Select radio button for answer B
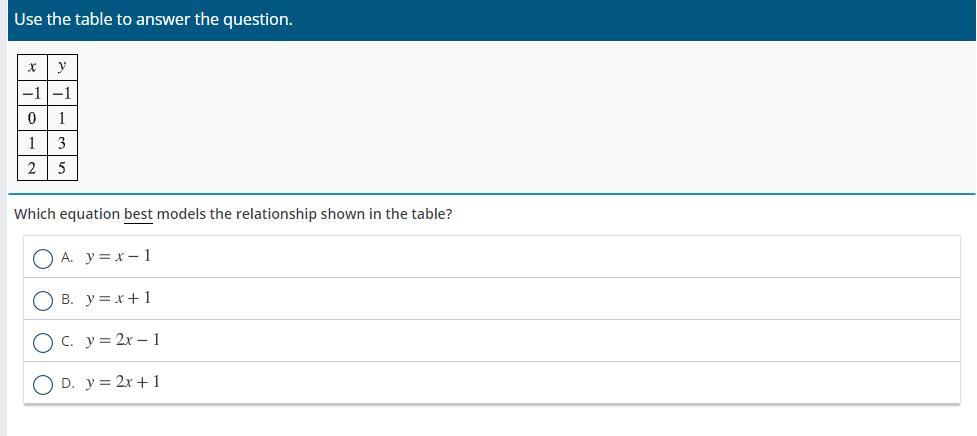The width and height of the screenshot is (977, 436). (42, 300)
